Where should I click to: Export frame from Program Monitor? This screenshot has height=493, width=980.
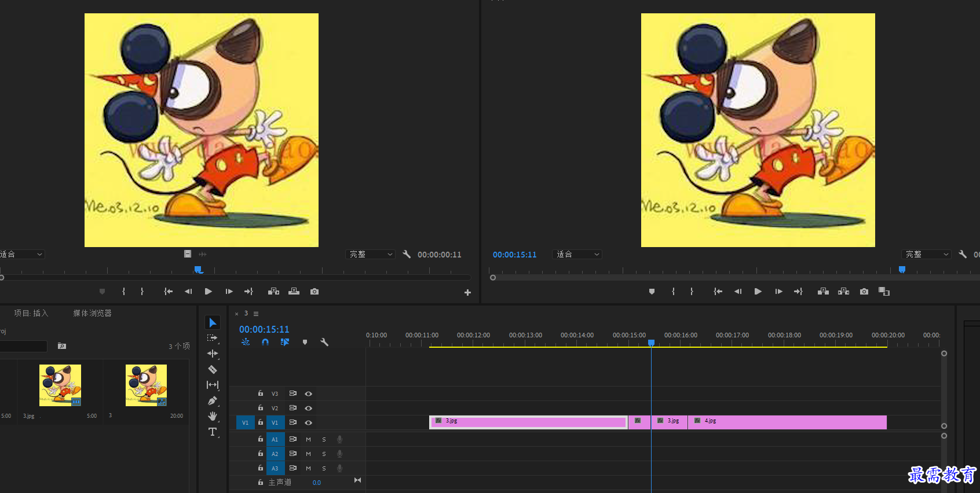click(x=864, y=292)
